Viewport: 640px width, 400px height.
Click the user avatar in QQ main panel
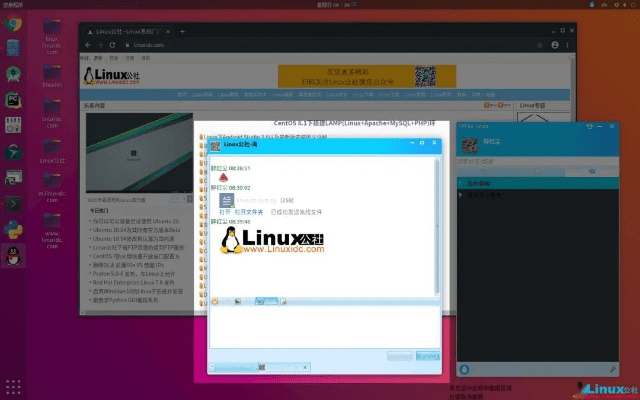pyautogui.click(x=469, y=144)
